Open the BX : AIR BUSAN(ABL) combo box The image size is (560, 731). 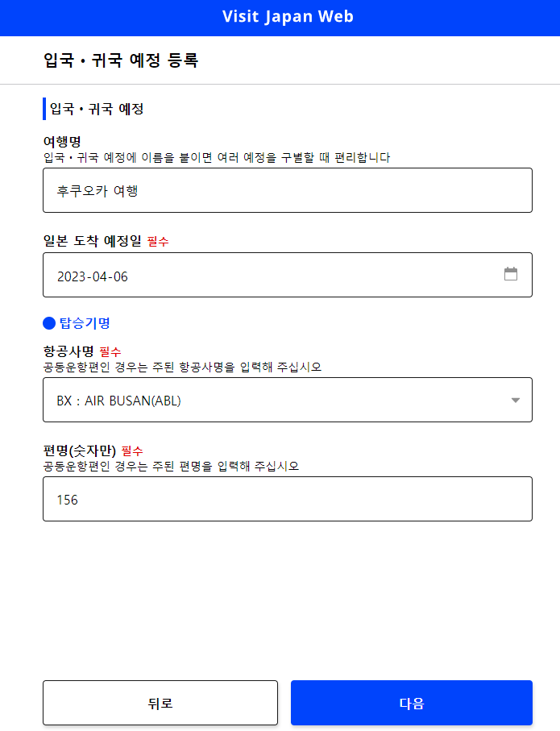(x=287, y=400)
